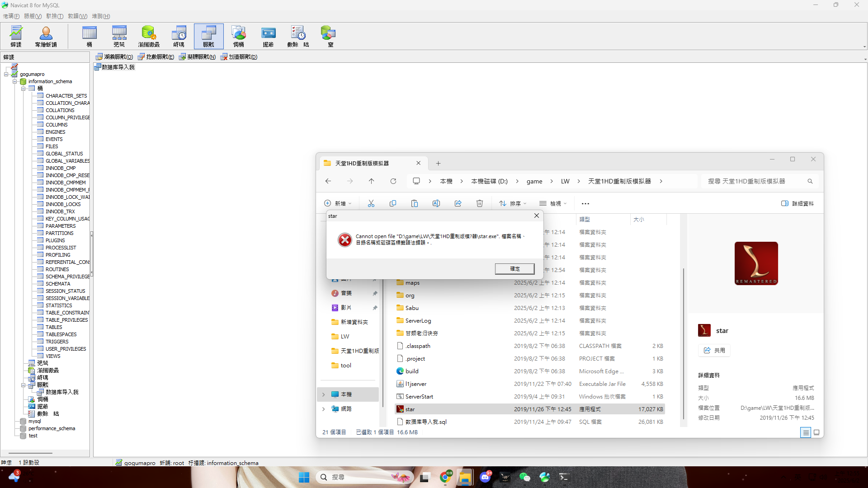The width and height of the screenshot is (868, 488).
Task: Select Navicat's Table toolbar icon
Action: tap(90, 36)
